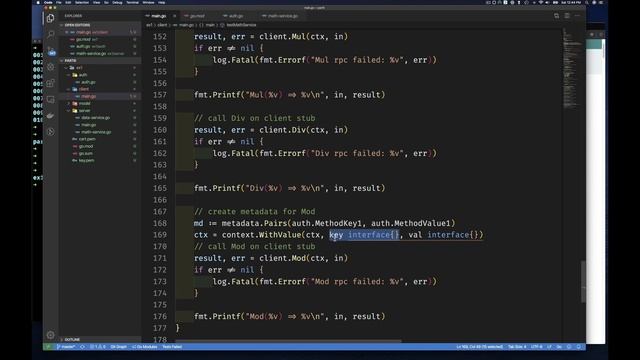Switch to the auth.go tab
This screenshot has width=640, height=360.
coord(236,16)
